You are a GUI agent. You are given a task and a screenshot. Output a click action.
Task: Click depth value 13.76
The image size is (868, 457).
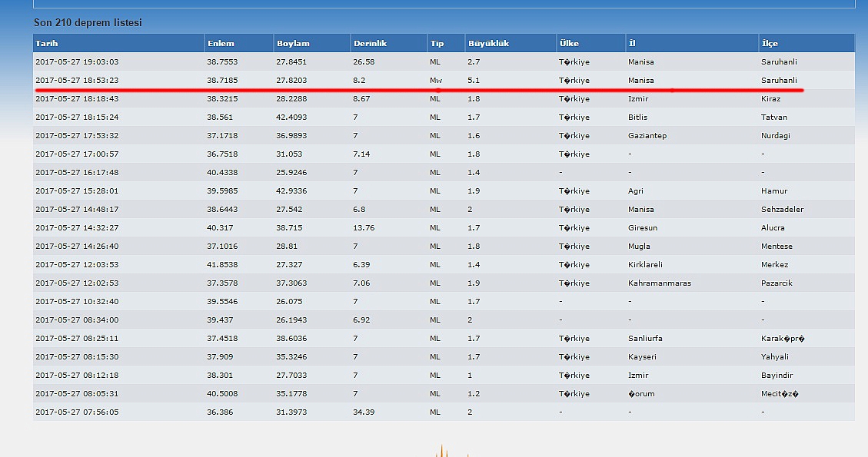[364, 228]
